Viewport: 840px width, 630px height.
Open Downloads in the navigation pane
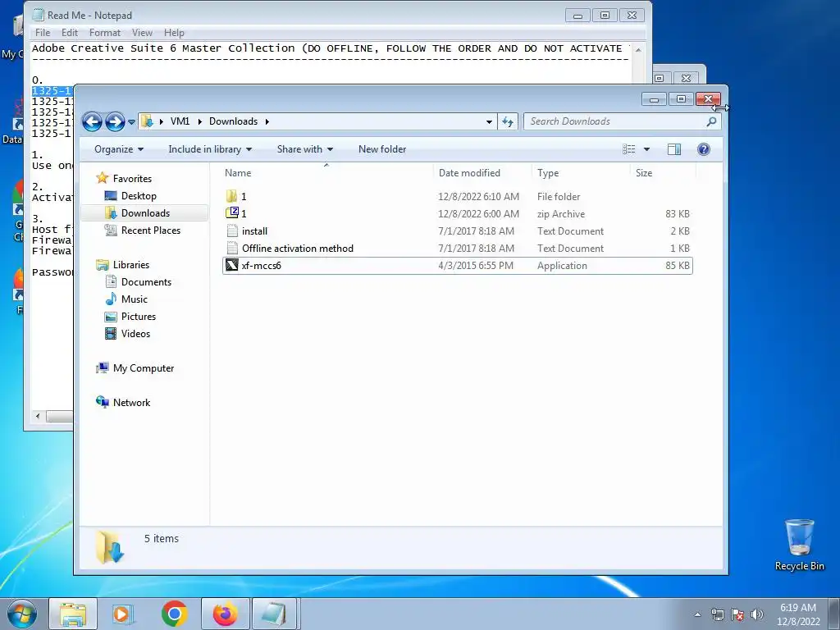[x=144, y=213]
